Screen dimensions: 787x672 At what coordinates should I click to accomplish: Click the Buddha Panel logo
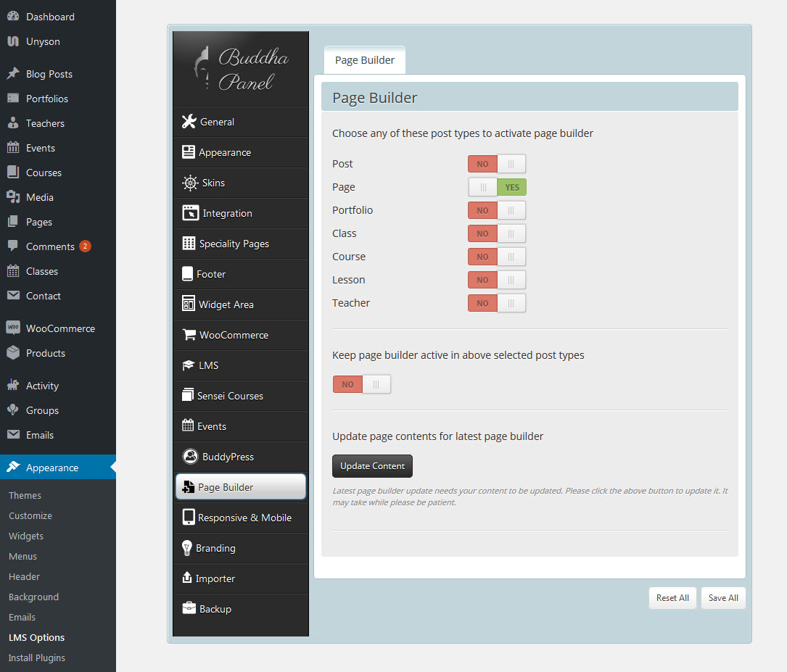pyautogui.click(x=241, y=70)
